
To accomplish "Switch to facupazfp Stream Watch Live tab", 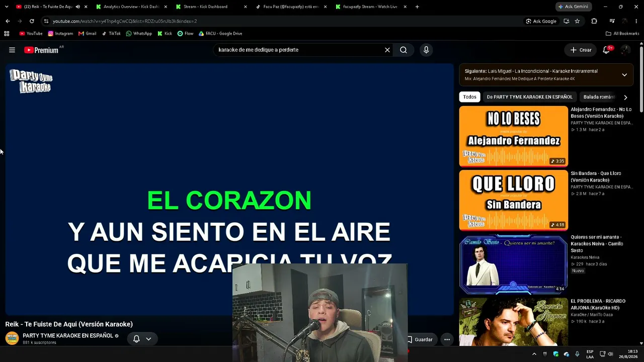I will click(370, 7).
